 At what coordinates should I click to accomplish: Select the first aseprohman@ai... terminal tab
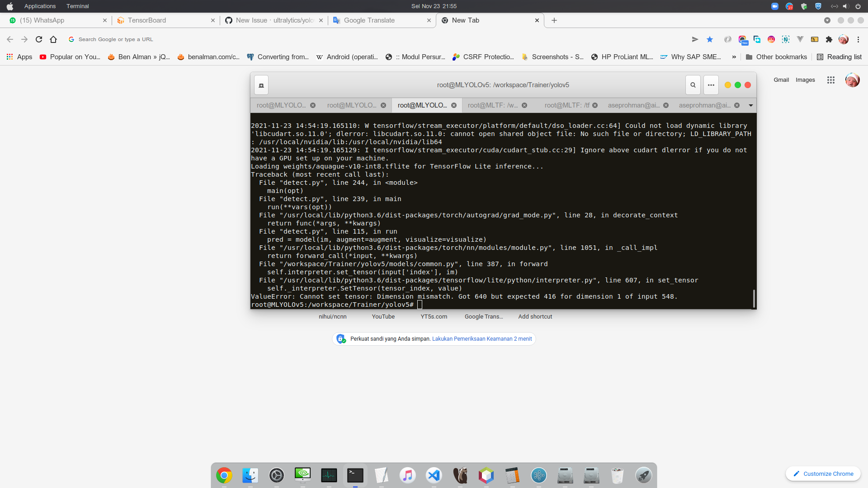tap(633, 105)
